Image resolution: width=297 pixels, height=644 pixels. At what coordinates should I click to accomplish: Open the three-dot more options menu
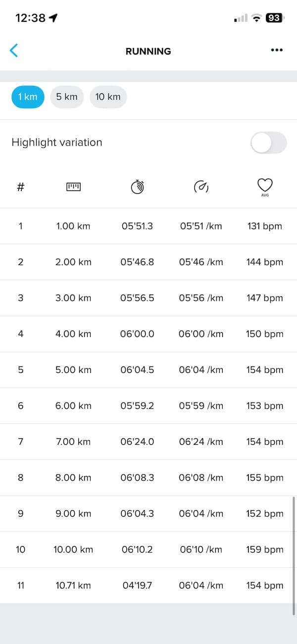coord(277,50)
